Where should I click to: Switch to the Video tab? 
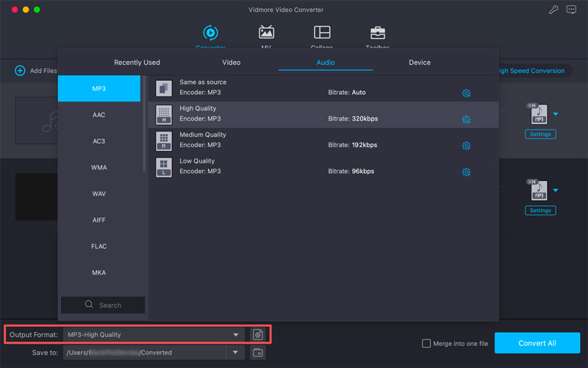pyautogui.click(x=232, y=63)
